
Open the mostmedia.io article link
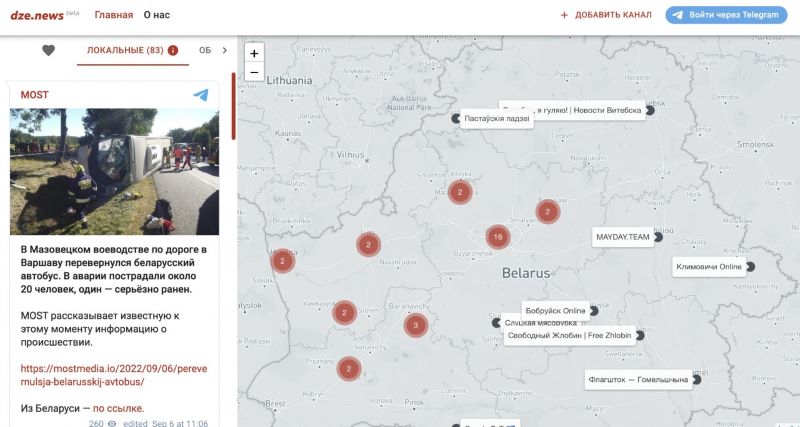point(113,375)
